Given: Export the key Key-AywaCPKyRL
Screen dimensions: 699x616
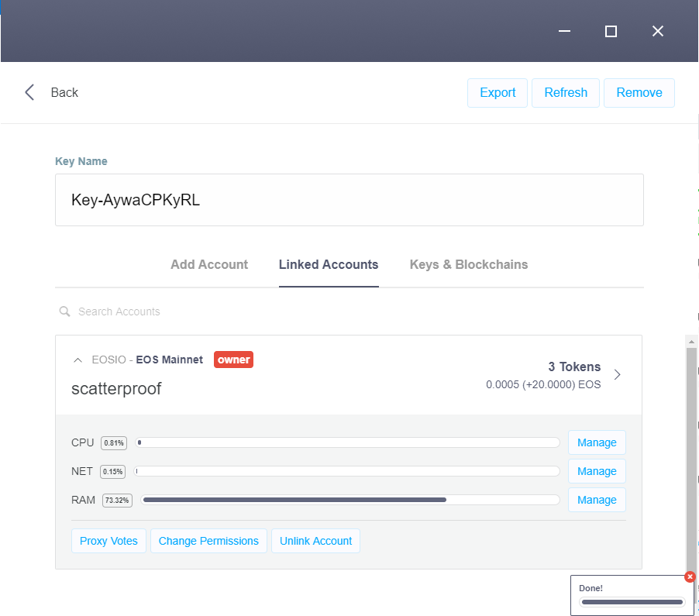Looking at the screenshot, I should 497,92.
